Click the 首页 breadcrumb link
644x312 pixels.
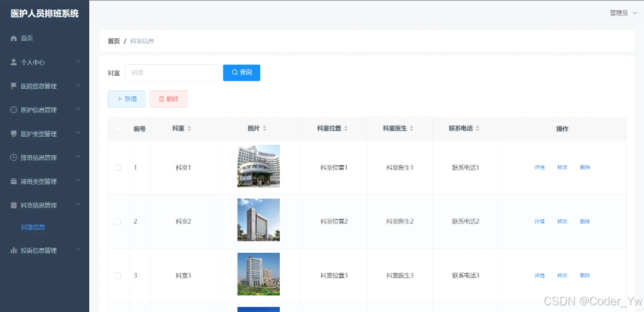114,41
